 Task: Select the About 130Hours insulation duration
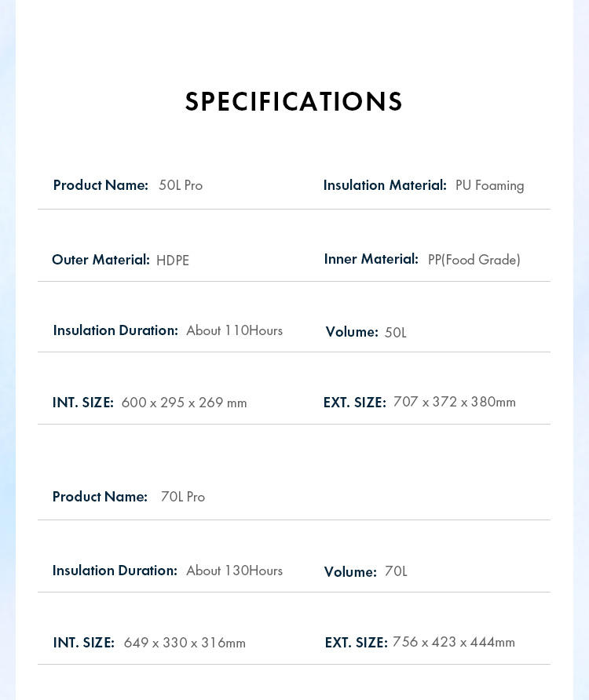[234, 571]
